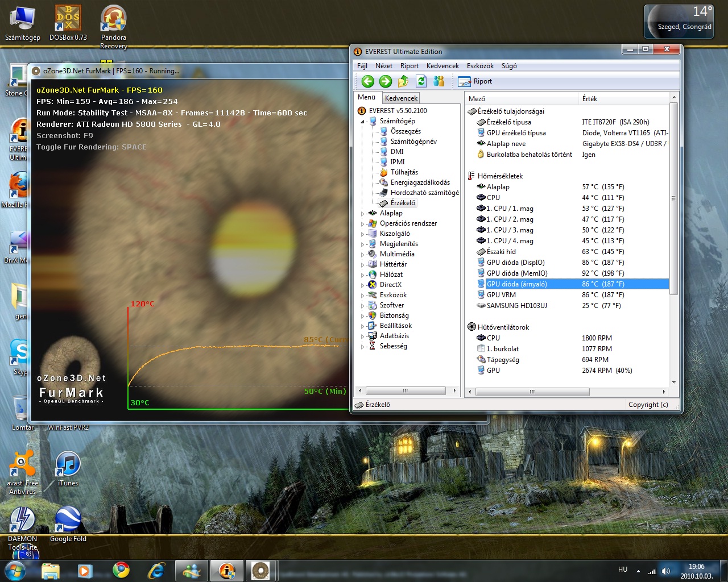Image resolution: width=728 pixels, height=582 pixels.
Task: Expand the Multimédia tree node
Action: click(362, 255)
